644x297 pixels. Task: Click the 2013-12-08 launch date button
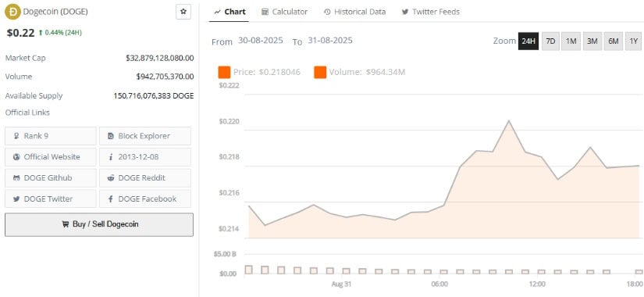[x=145, y=157]
